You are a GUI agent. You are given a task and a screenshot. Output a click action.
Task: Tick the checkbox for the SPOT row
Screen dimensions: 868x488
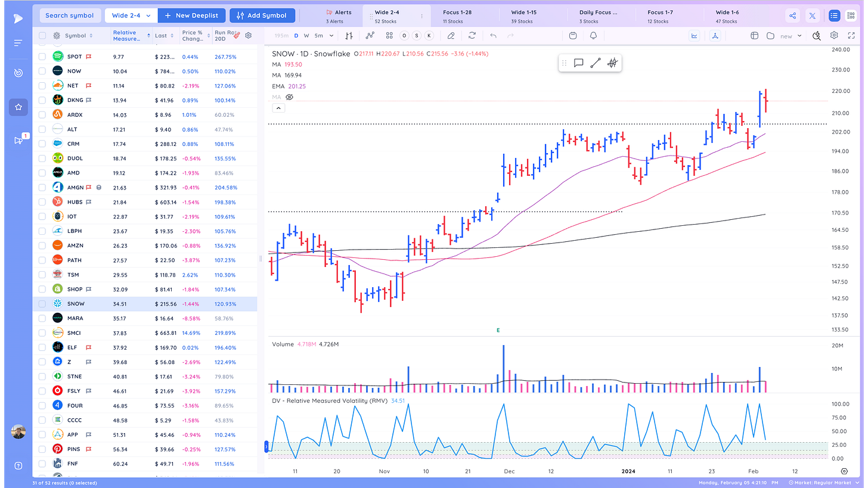coord(42,57)
